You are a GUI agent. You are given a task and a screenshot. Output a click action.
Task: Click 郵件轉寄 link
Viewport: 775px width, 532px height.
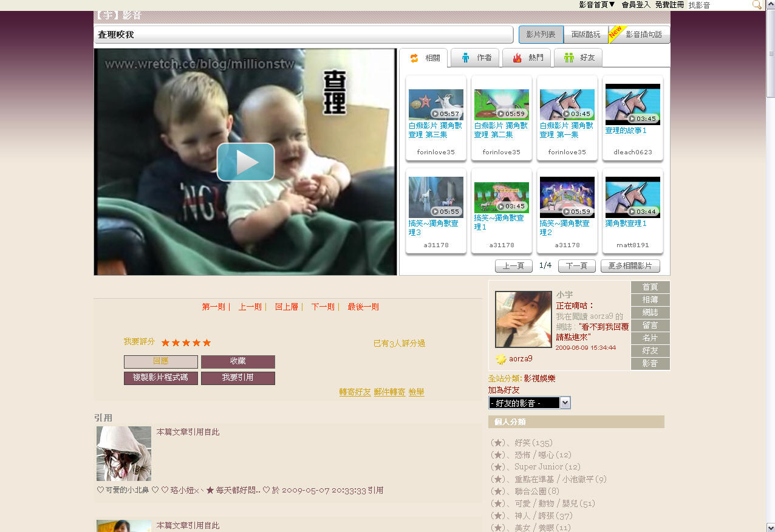point(390,392)
